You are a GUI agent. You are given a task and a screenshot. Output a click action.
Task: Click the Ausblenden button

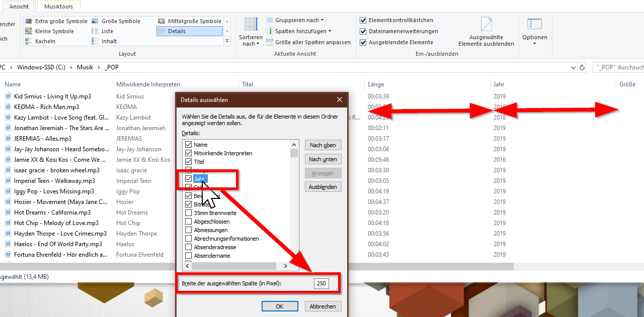323,187
